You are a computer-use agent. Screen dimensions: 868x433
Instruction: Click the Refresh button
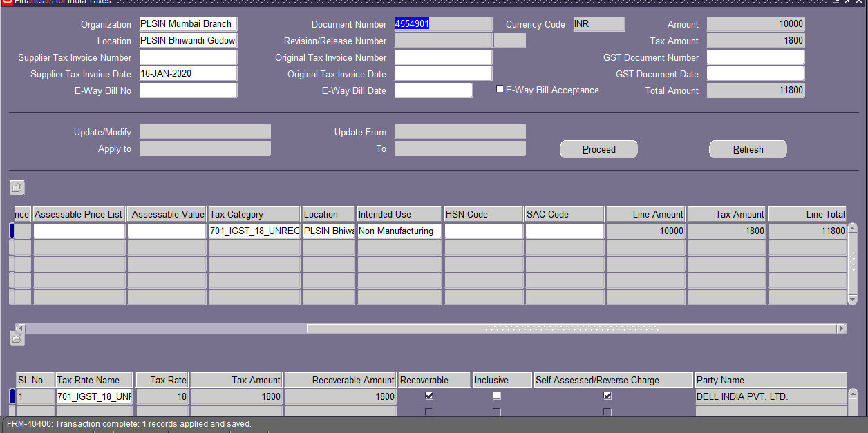(748, 148)
